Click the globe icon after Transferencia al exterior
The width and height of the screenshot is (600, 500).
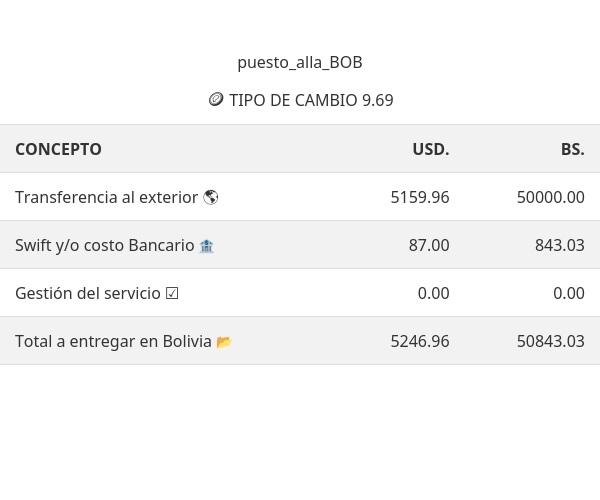coord(211,197)
